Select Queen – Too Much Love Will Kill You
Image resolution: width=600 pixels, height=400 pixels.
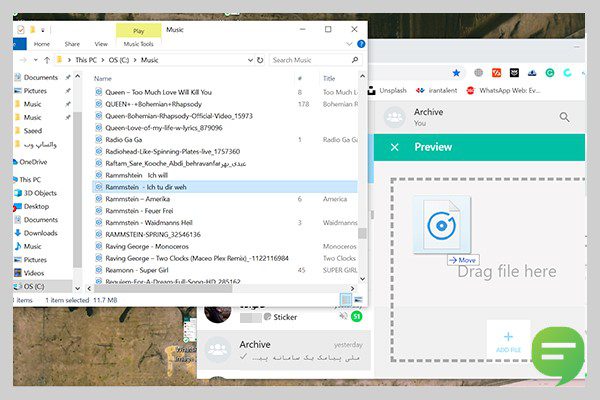point(158,92)
